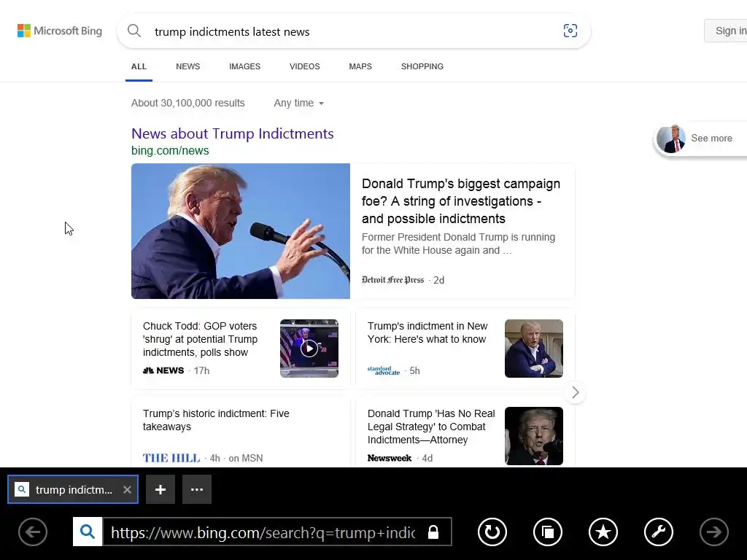
Task: Click the browser URL address field
Action: (263, 532)
